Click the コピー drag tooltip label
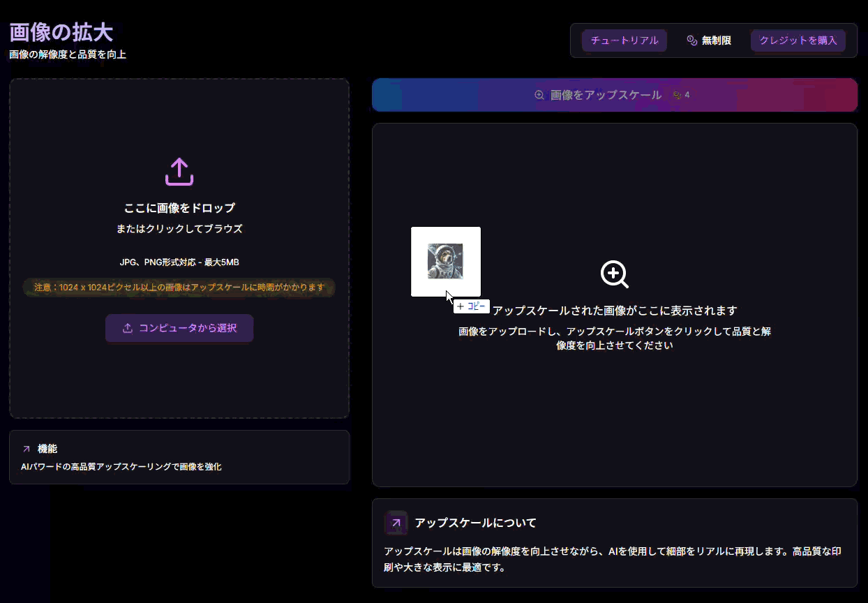 [x=472, y=306]
